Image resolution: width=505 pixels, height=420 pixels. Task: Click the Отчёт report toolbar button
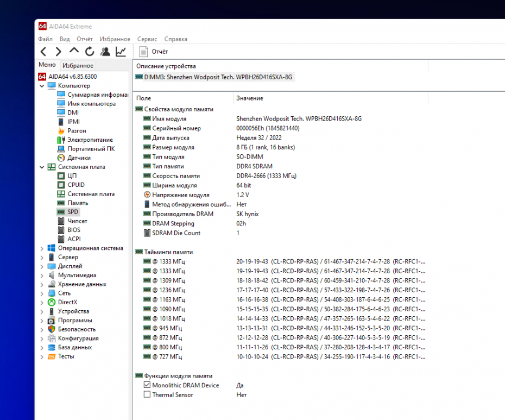pos(154,52)
